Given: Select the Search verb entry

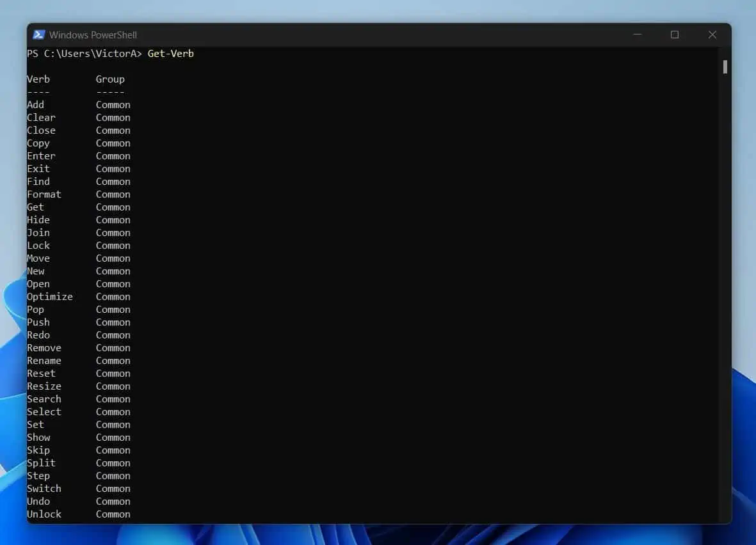Looking at the screenshot, I should [x=44, y=399].
